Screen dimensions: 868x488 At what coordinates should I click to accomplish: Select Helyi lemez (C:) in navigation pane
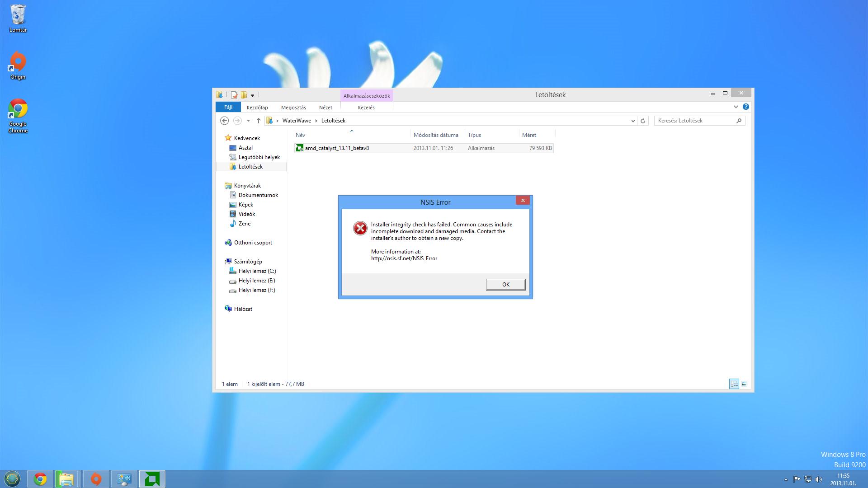coord(257,271)
